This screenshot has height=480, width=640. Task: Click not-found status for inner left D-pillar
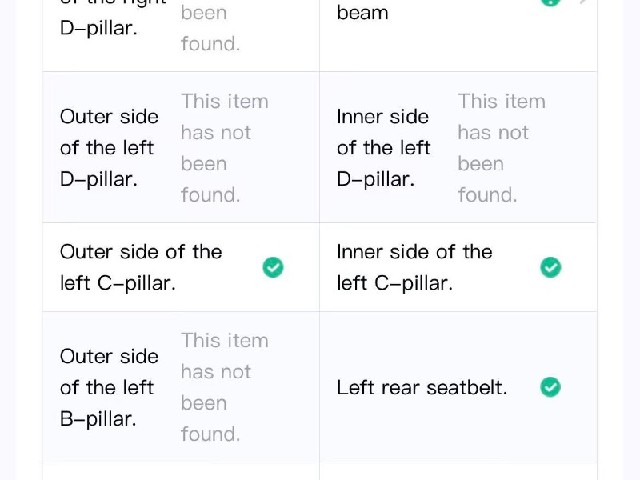point(502,148)
